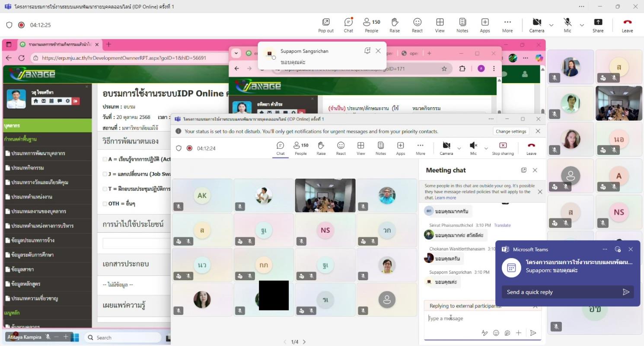Open the React emoji menu in top toolbar
644x346 pixels.
[417, 25]
